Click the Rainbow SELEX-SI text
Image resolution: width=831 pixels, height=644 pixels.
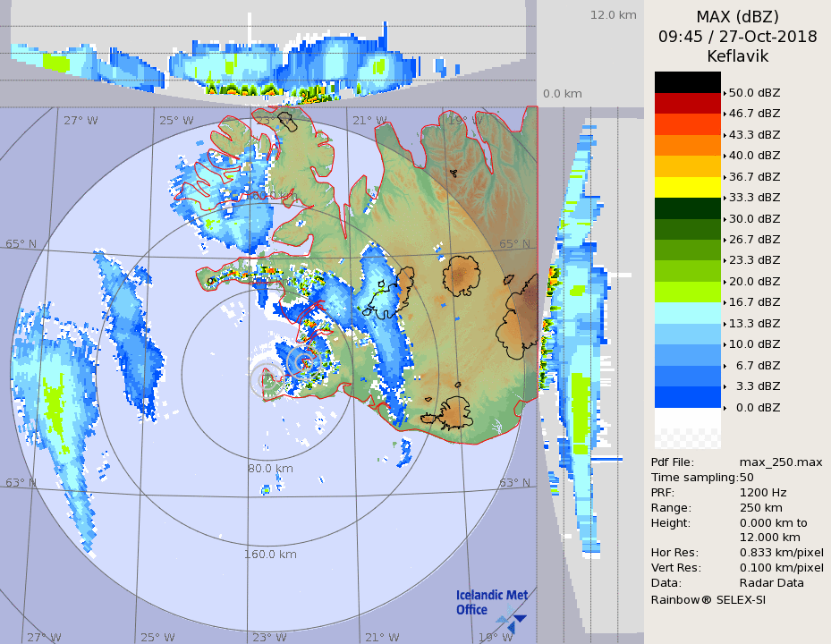(708, 599)
